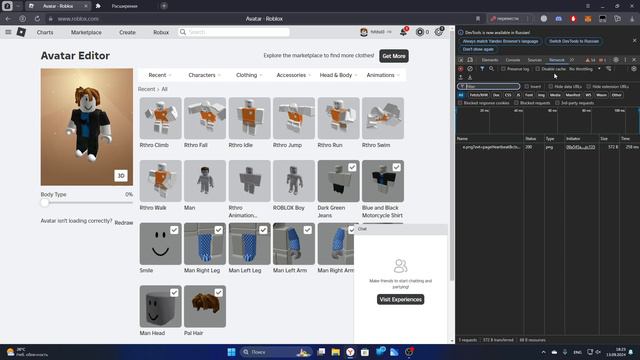Viewport: 640px width, 360px height.
Task: Open DevTools more options menu
Action: [x=625, y=60]
